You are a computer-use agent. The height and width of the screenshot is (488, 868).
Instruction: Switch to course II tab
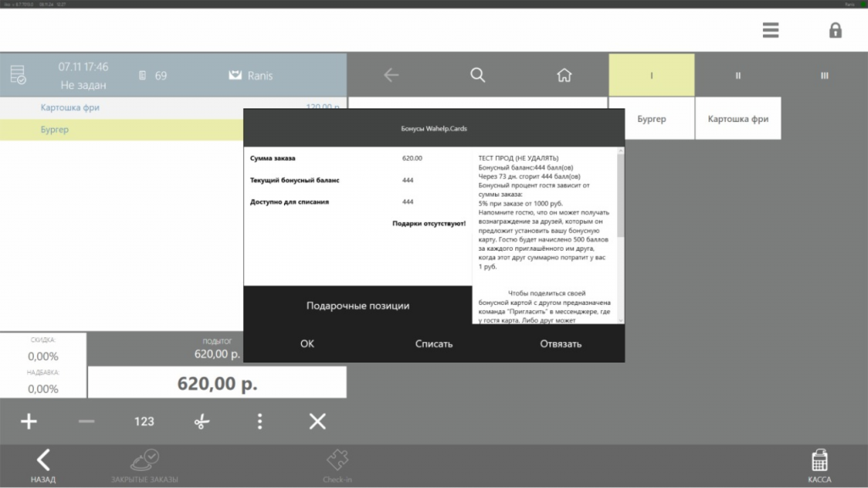pyautogui.click(x=738, y=75)
